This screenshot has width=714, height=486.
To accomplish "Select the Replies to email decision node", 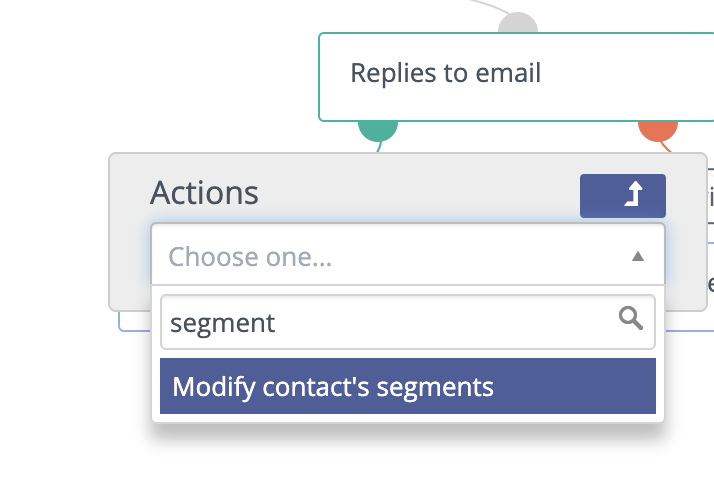I will pyautogui.click(x=516, y=77).
